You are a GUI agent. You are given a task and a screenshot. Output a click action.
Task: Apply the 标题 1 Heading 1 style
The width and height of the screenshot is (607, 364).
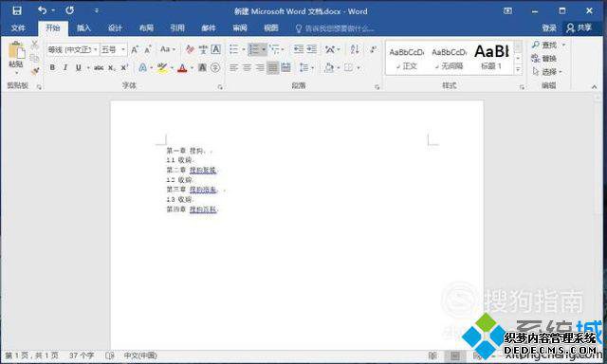click(x=491, y=58)
